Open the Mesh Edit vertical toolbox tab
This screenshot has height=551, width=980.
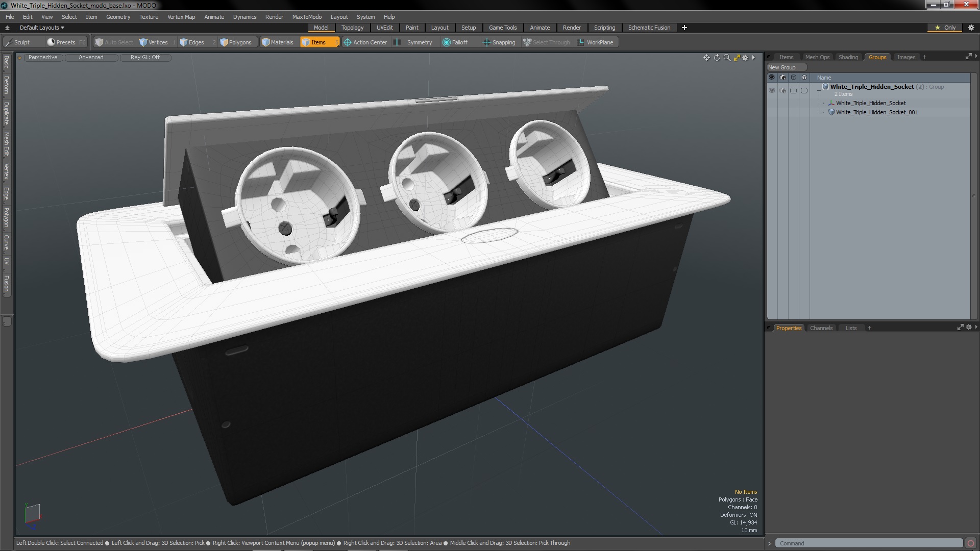pos(6,144)
